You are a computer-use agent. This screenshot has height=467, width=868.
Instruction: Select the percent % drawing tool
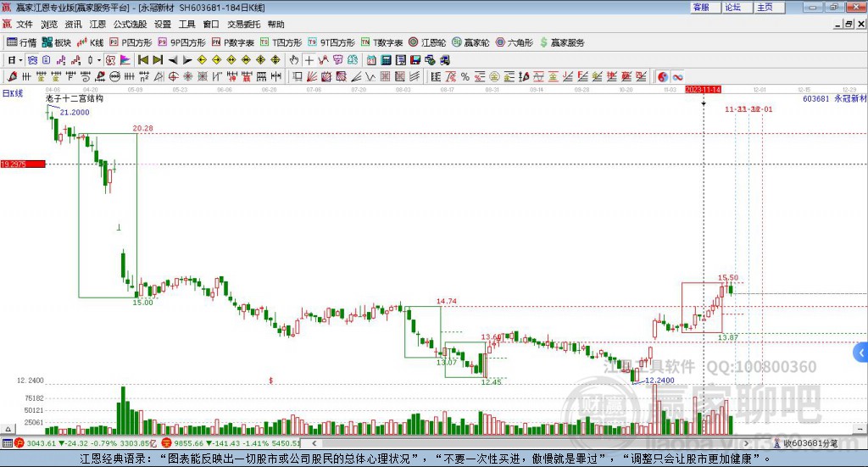tap(465, 77)
